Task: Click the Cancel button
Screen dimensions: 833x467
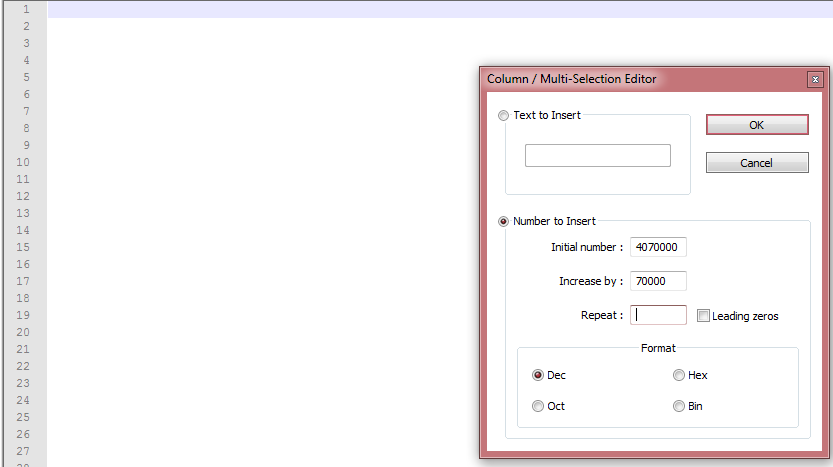Action: 757,163
